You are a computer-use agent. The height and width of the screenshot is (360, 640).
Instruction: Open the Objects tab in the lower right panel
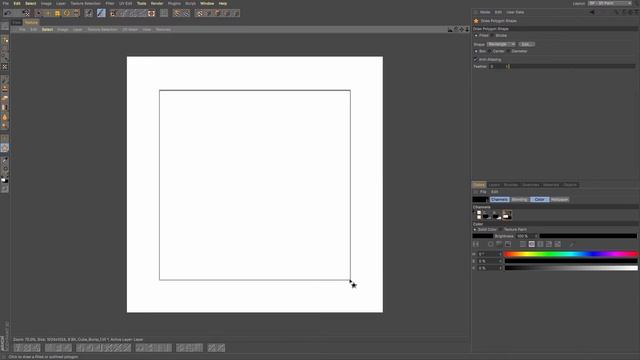pyautogui.click(x=570, y=185)
